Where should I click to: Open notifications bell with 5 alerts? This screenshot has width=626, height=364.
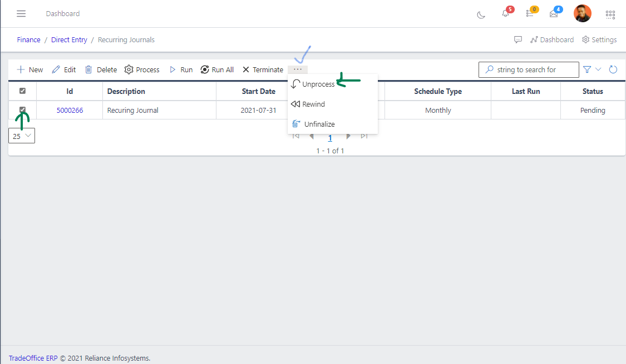pos(505,13)
